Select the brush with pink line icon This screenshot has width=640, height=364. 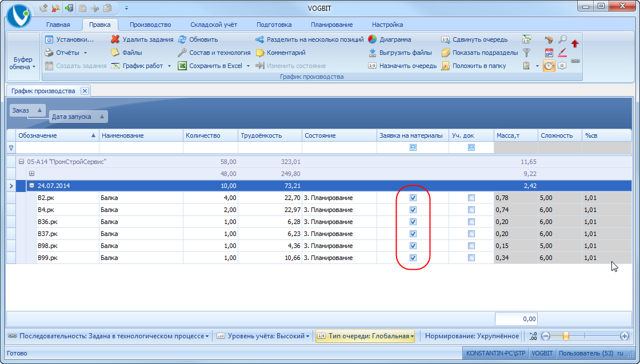click(562, 53)
